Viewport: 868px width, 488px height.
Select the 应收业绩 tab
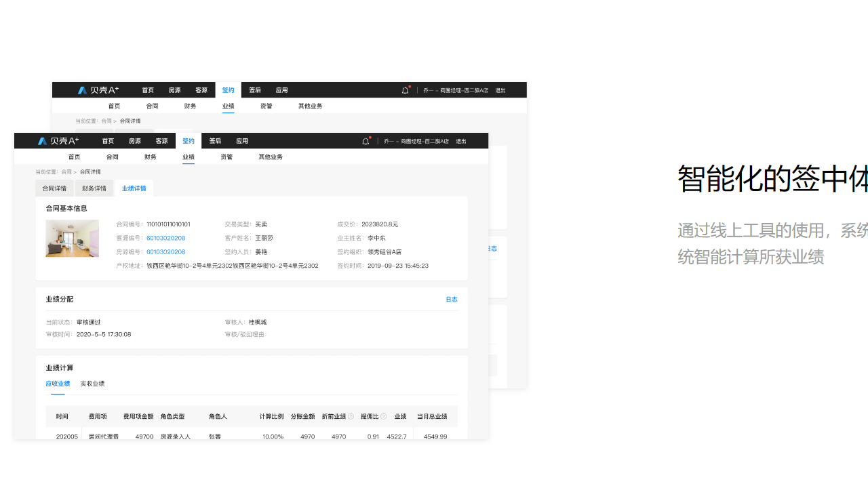coord(58,384)
